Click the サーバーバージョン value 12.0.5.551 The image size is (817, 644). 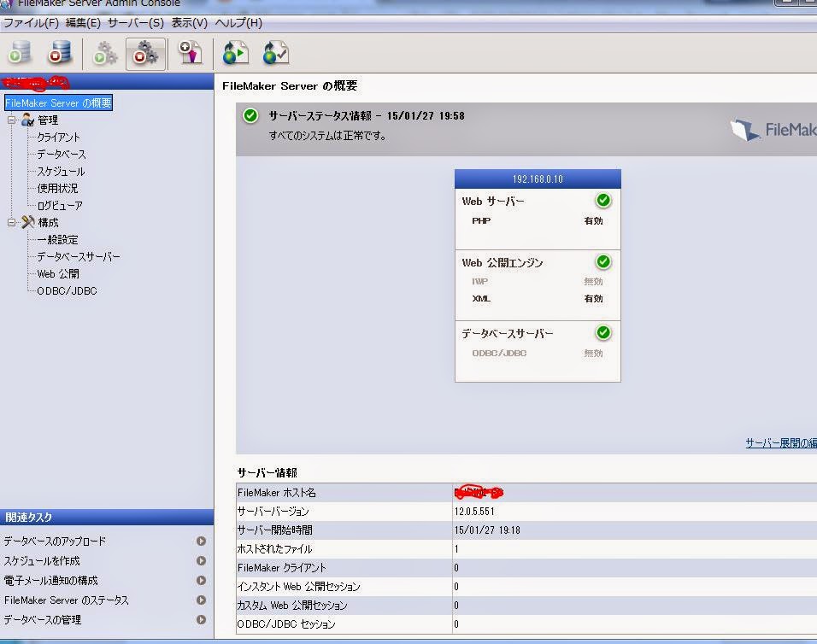click(x=474, y=512)
